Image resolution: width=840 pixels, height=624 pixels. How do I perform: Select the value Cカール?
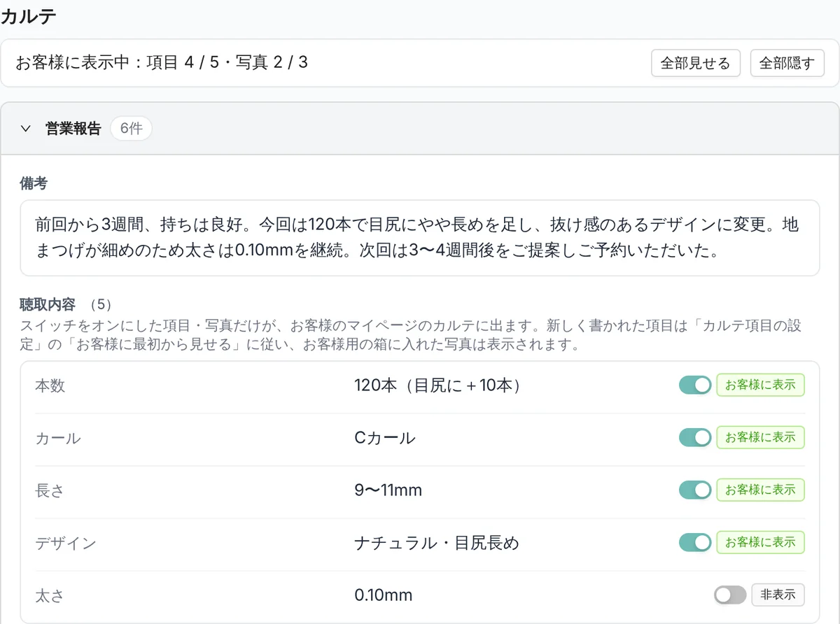point(384,438)
